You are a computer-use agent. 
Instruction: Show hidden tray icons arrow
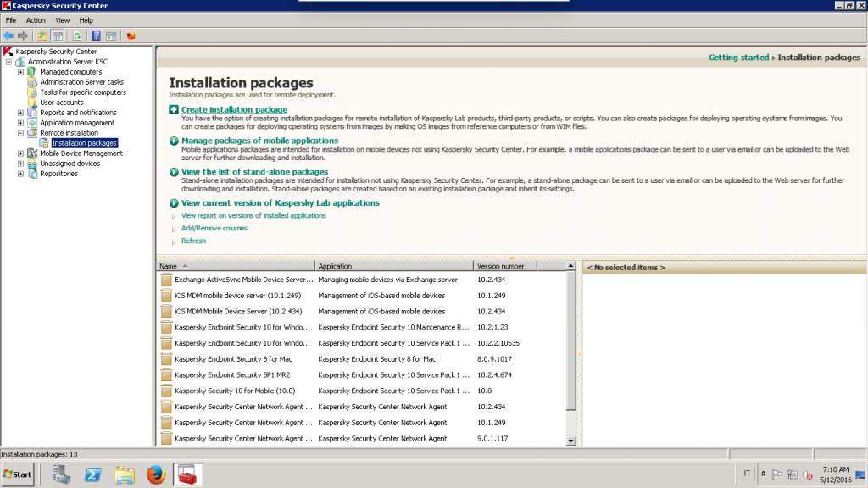click(764, 474)
